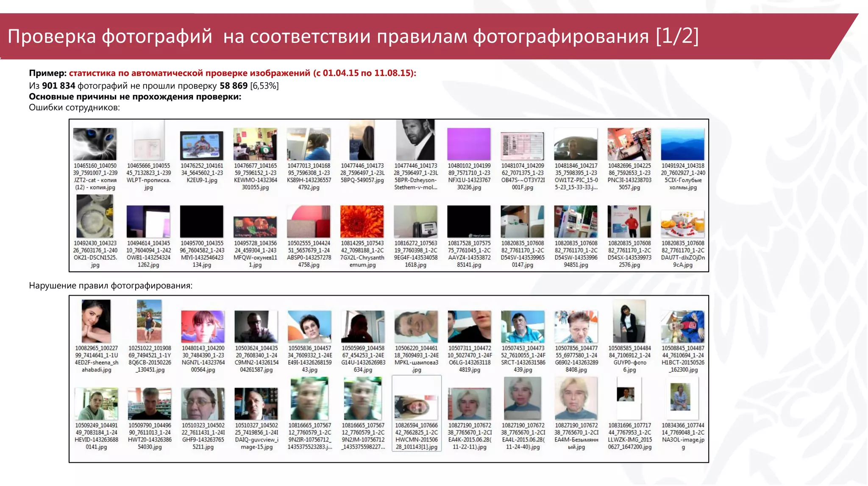The image size is (868, 486).
Task: Select the H1BCT-20150526 thumbnail
Action: click(683, 327)
